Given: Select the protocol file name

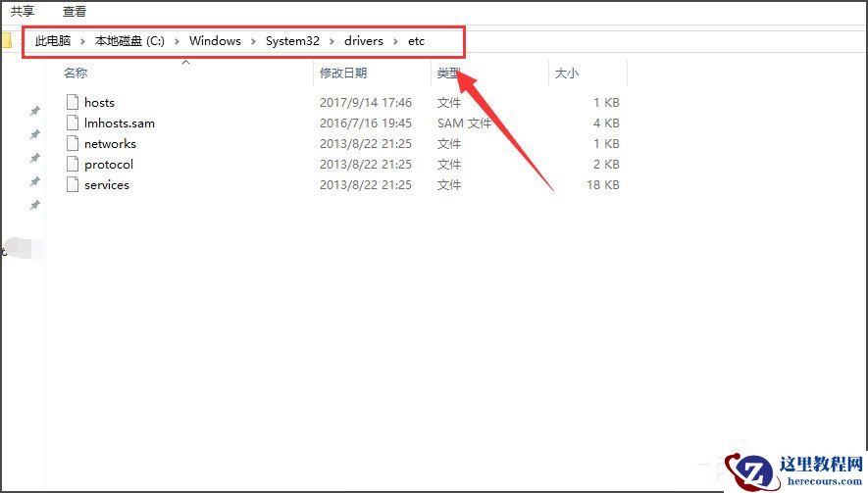Looking at the screenshot, I should coord(109,165).
